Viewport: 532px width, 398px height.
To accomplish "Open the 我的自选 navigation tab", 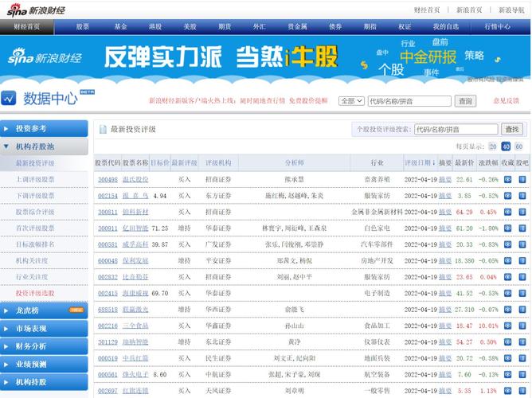I will coord(446,27).
